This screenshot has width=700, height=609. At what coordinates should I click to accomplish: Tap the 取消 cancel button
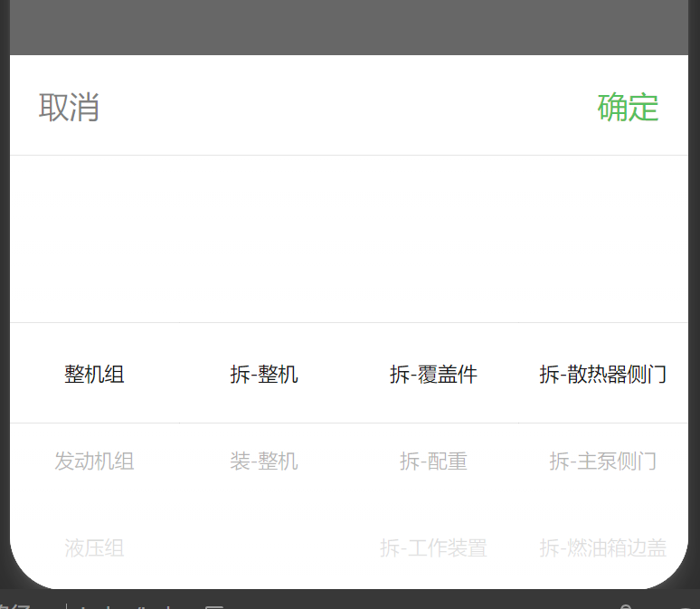point(69,108)
